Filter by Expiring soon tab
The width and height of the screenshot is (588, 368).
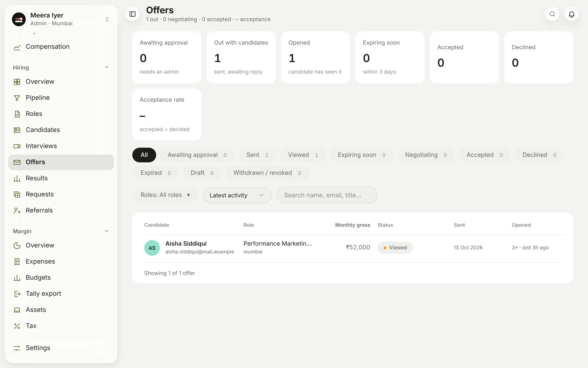[362, 155]
